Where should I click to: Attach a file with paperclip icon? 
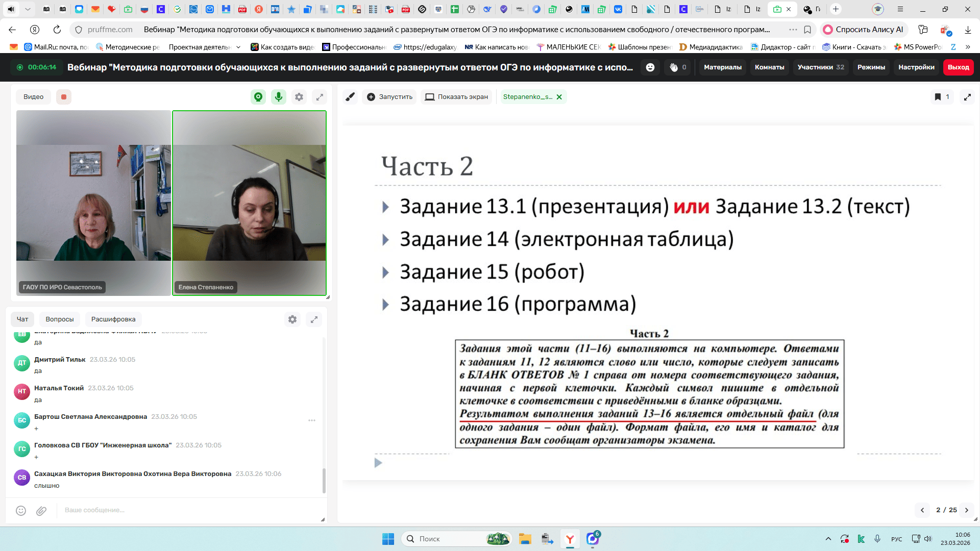tap(41, 511)
